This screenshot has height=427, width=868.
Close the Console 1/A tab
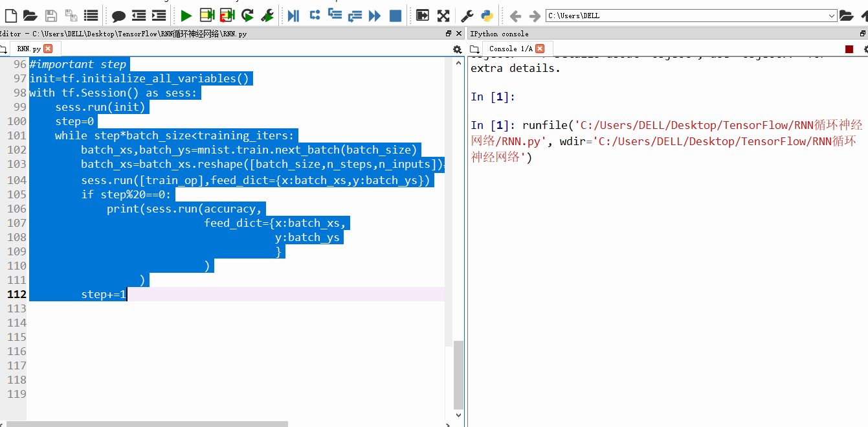point(540,49)
